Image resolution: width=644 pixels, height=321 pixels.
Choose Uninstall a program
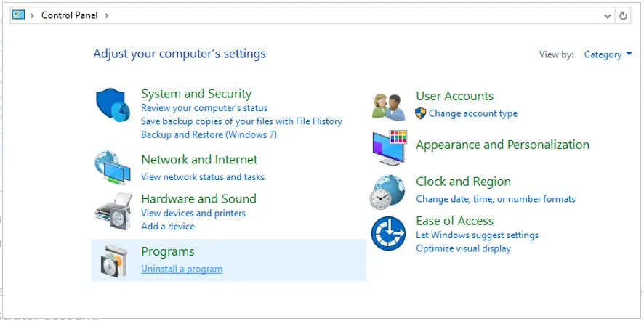(182, 269)
